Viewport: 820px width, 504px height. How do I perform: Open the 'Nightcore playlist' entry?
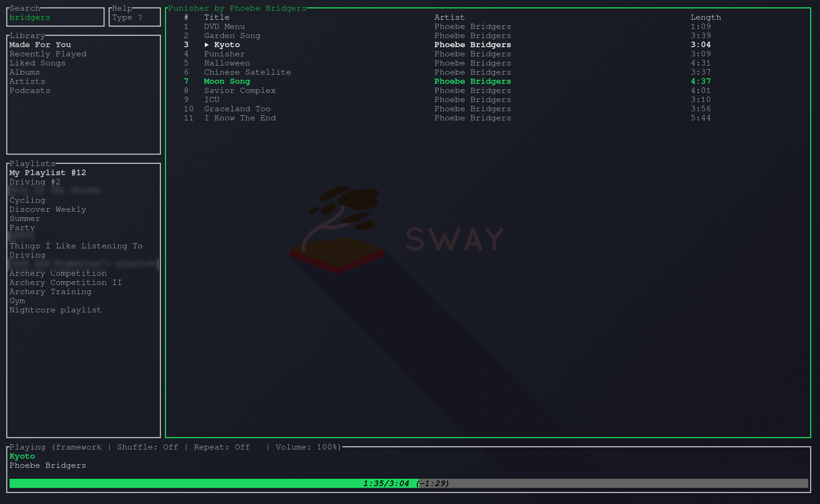(55, 310)
